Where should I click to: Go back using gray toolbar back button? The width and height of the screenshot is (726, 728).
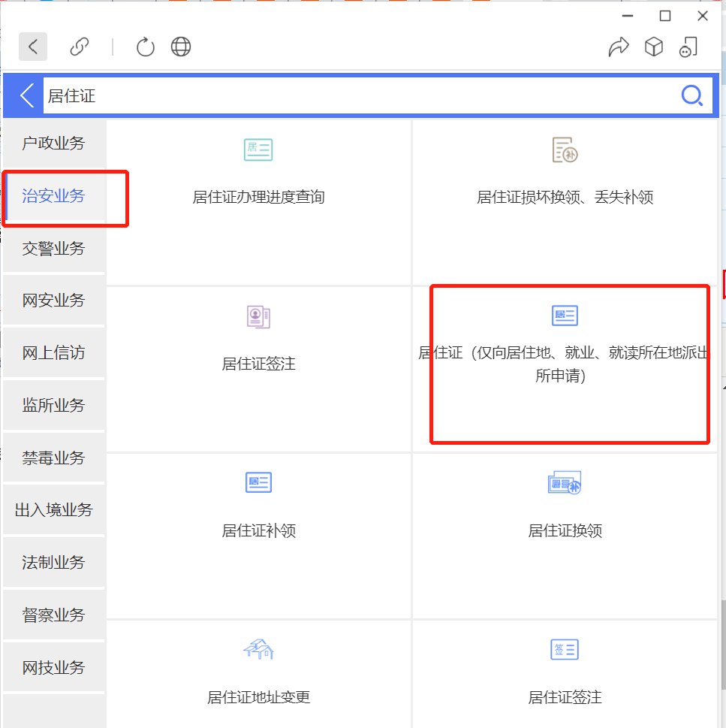[33, 47]
